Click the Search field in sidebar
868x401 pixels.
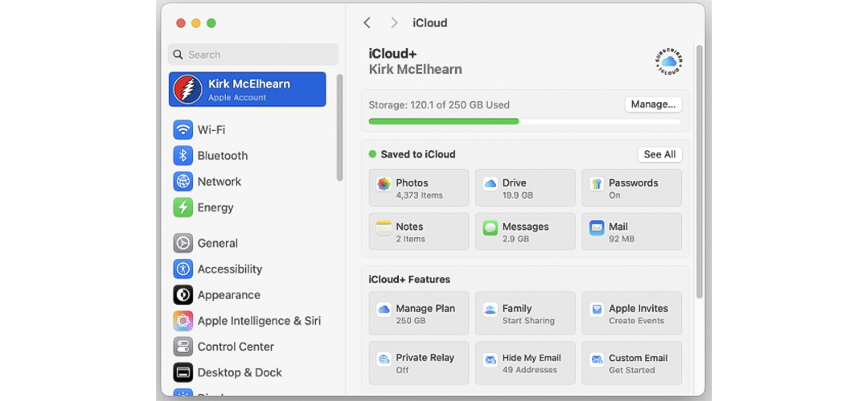click(x=253, y=55)
